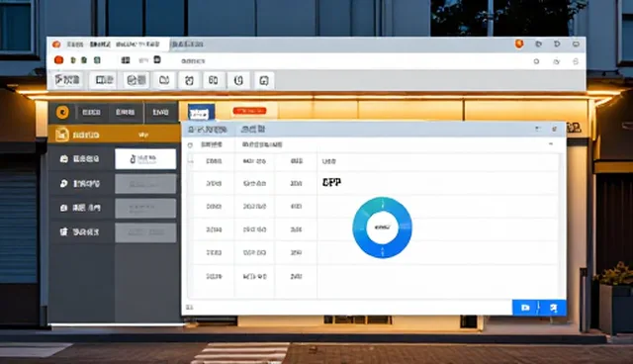Click the black document icon next to the grid icon
This screenshot has height=364, width=633.
click(x=157, y=59)
